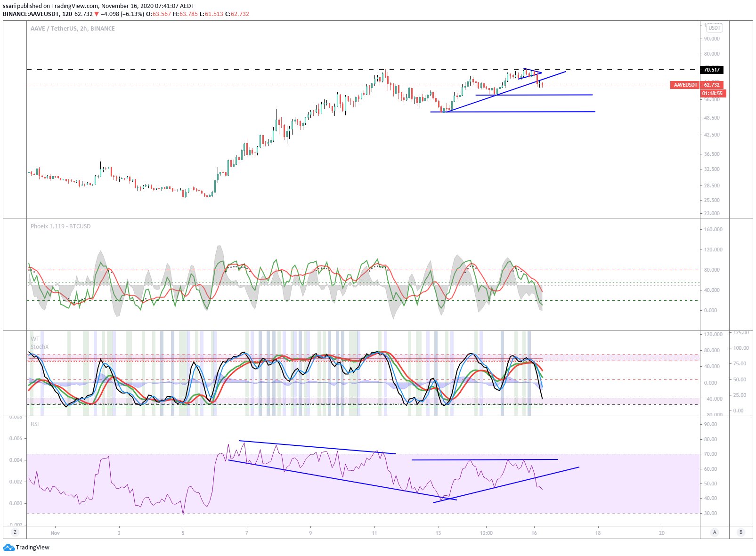Click the H:63.785 high value
756x556 pixels.
point(185,14)
